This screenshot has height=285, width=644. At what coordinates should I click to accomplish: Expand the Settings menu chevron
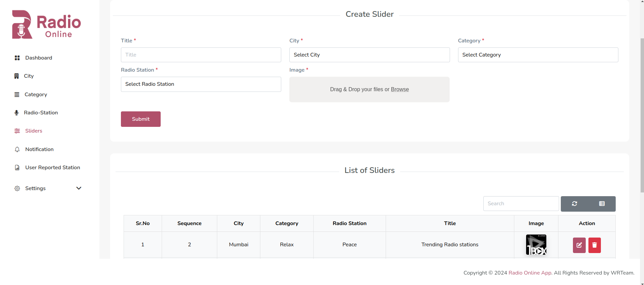point(79,188)
